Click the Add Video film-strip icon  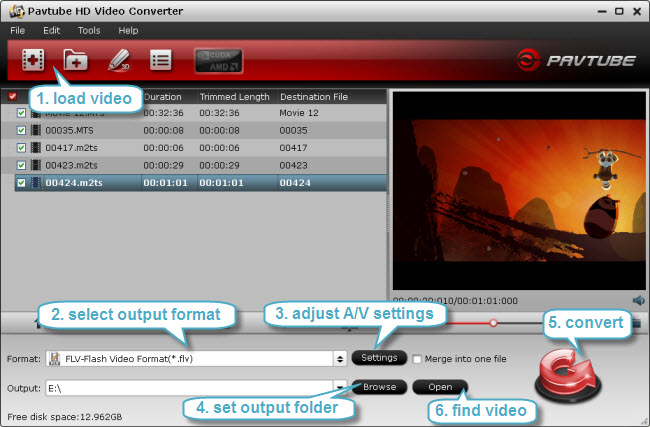33,60
